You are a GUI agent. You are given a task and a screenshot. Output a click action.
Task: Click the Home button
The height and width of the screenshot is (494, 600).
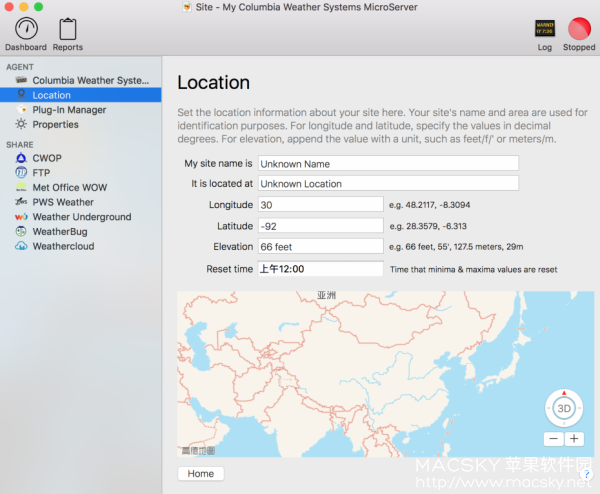(201, 473)
